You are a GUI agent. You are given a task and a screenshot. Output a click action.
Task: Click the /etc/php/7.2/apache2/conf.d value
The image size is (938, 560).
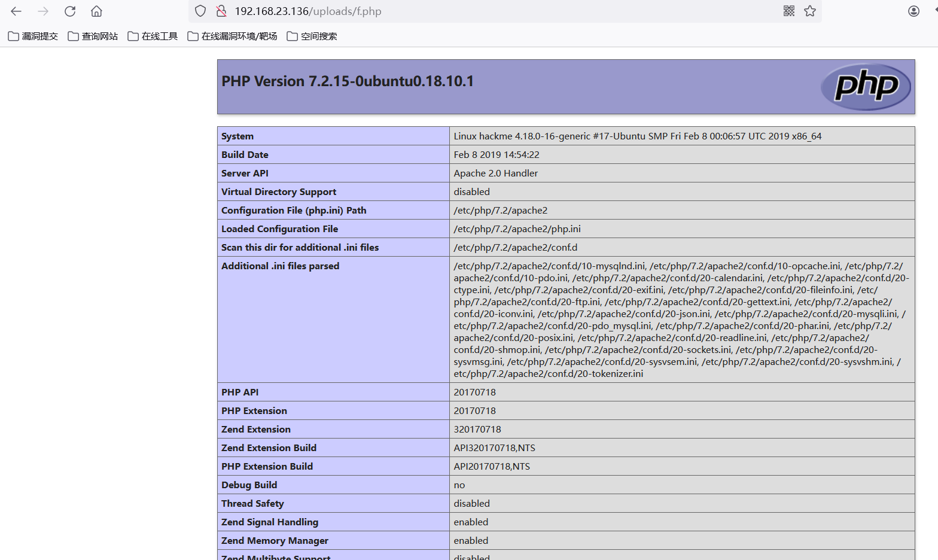[515, 248]
